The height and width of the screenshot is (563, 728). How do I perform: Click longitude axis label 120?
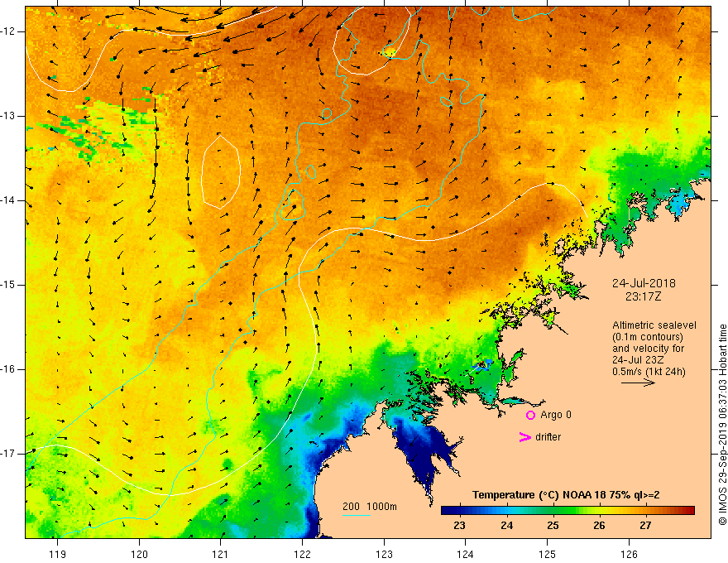(x=139, y=554)
